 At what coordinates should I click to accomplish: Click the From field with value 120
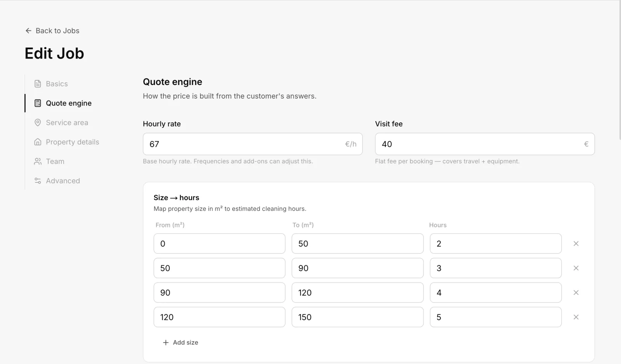pos(219,317)
